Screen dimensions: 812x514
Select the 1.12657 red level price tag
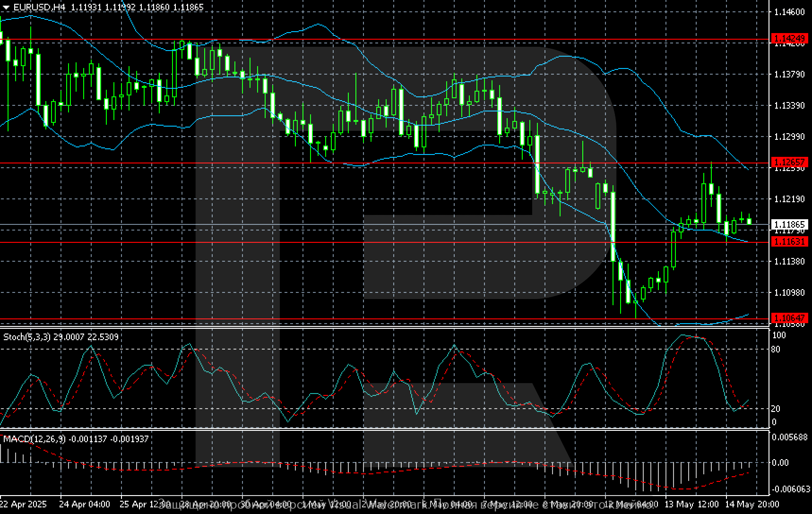[x=789, y=163]
